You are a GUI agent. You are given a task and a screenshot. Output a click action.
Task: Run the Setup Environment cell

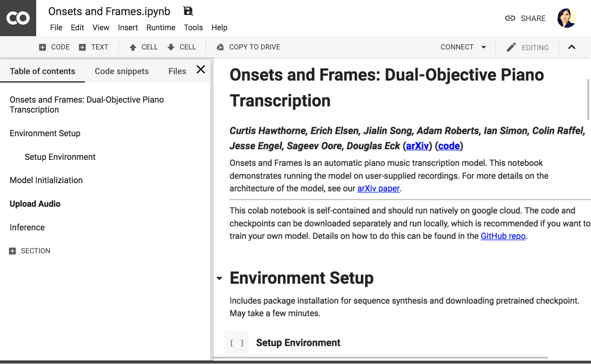coord(237,343)
